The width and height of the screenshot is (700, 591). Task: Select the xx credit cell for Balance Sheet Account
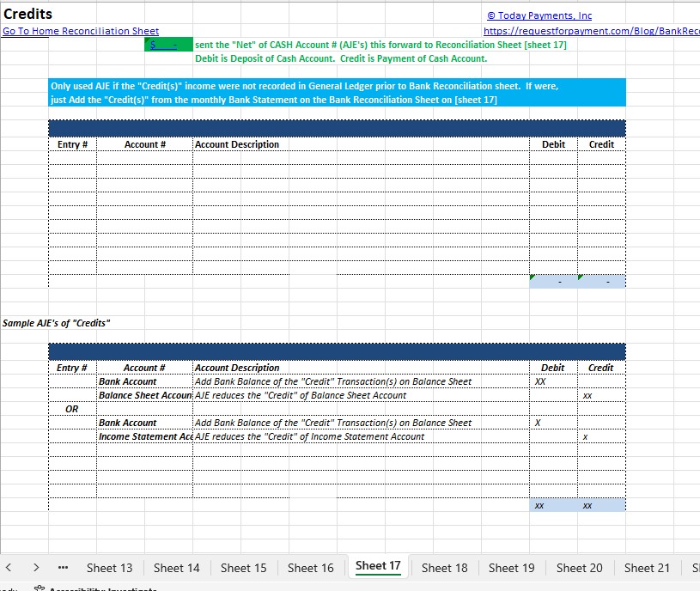601,395
